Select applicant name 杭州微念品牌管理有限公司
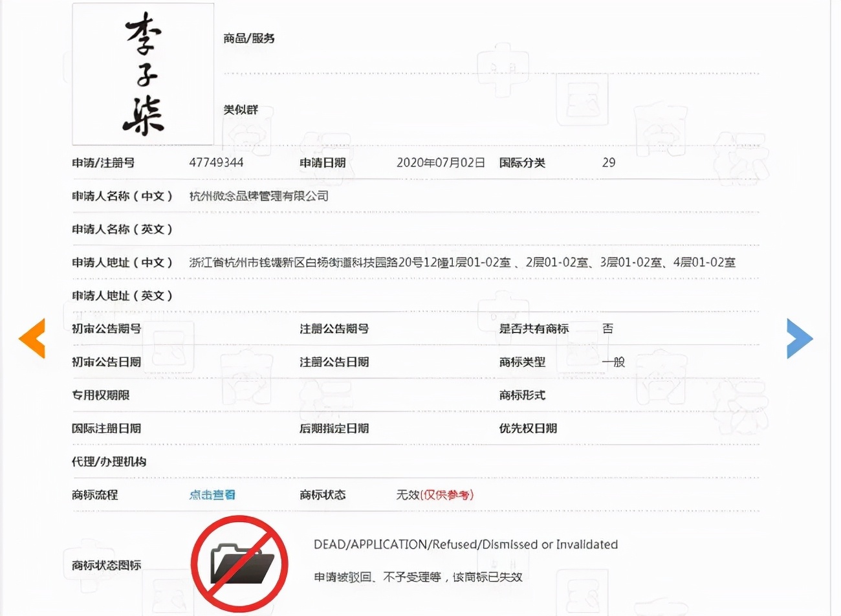 pyautogui.click(x=259, y=196)
